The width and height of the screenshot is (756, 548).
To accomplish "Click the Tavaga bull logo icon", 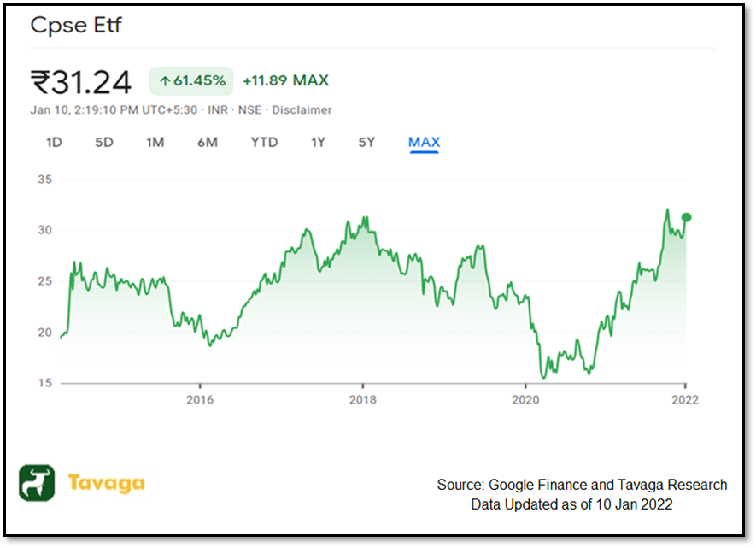I will pyautogui.click(x=38, y=482).
